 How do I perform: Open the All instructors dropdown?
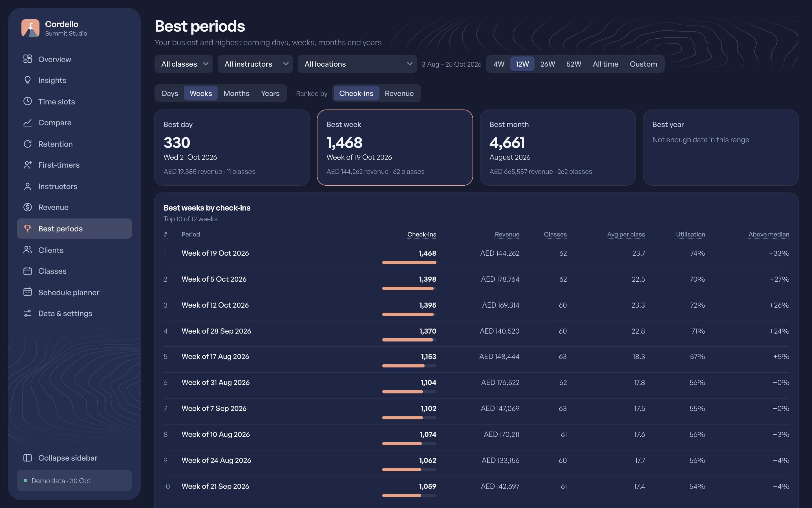pos(255,64)
